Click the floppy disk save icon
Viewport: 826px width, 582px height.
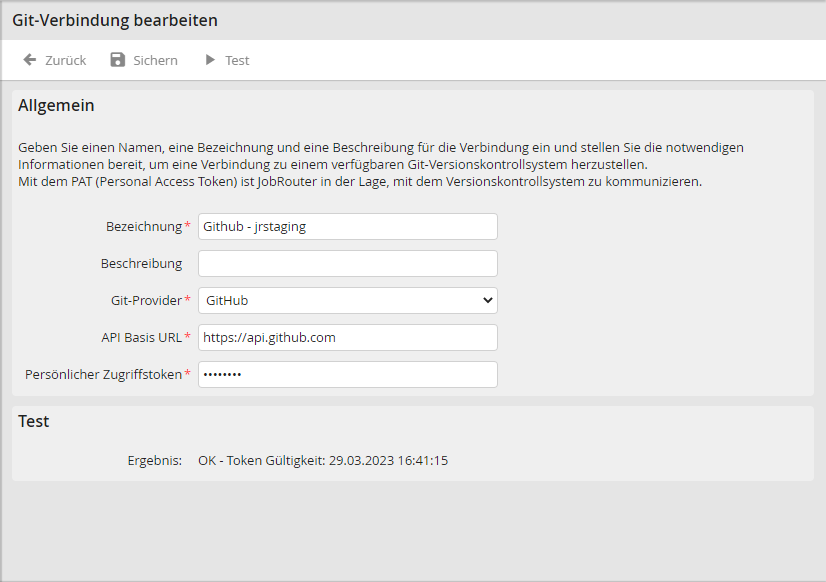pyautogui.click(x=118, y=60)
